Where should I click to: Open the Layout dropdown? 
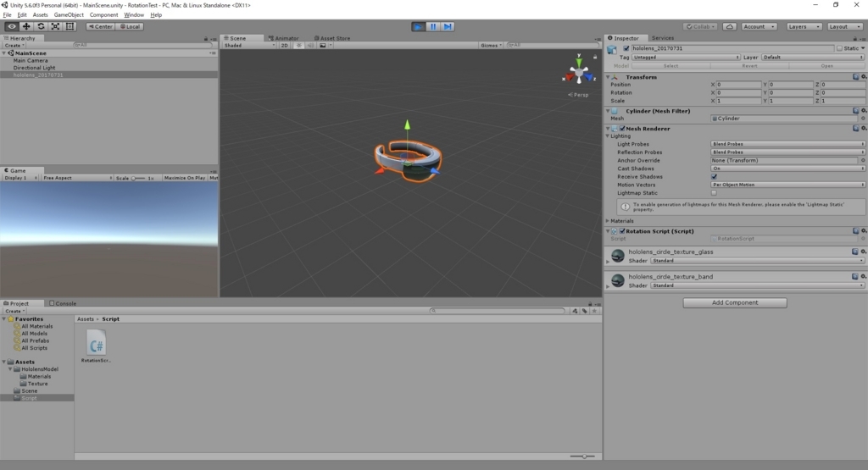(x=845, y=26)
